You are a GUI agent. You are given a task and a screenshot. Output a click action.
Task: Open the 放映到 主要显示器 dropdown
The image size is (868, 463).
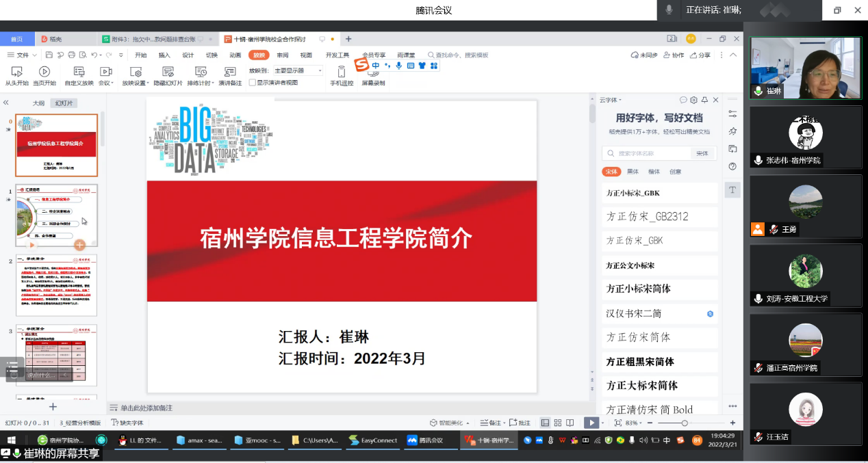pyautogui.click(x=298, y=70)
